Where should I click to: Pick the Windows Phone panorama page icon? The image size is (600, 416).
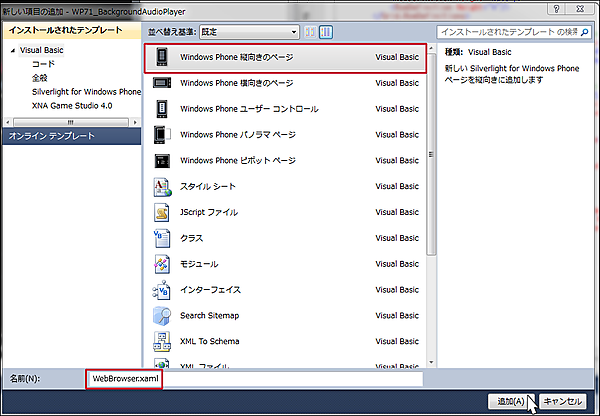[x=162, y=135]
